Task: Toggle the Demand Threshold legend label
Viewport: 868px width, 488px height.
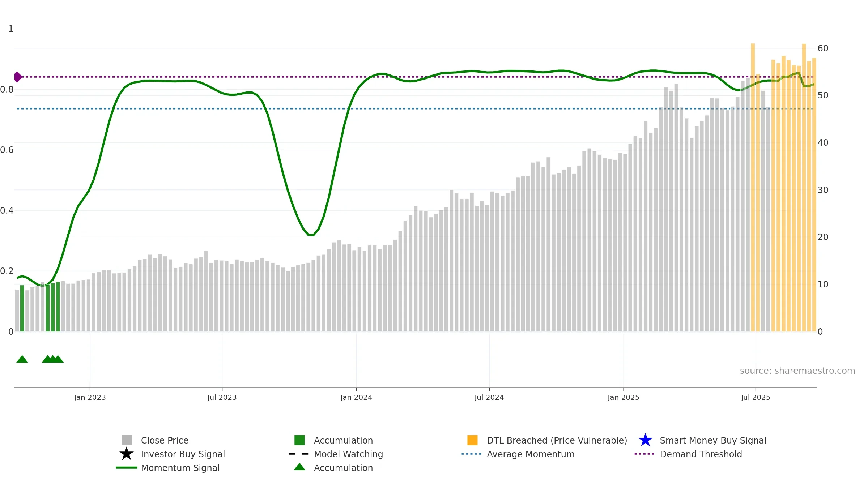Action: pyautogui.click(x=701, y=454)
